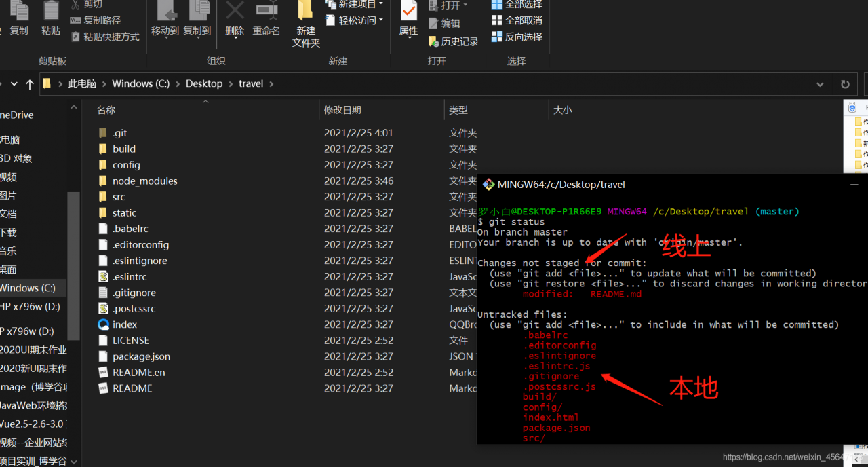Click the navigation pane scrollbar thumb

point(73,265)
